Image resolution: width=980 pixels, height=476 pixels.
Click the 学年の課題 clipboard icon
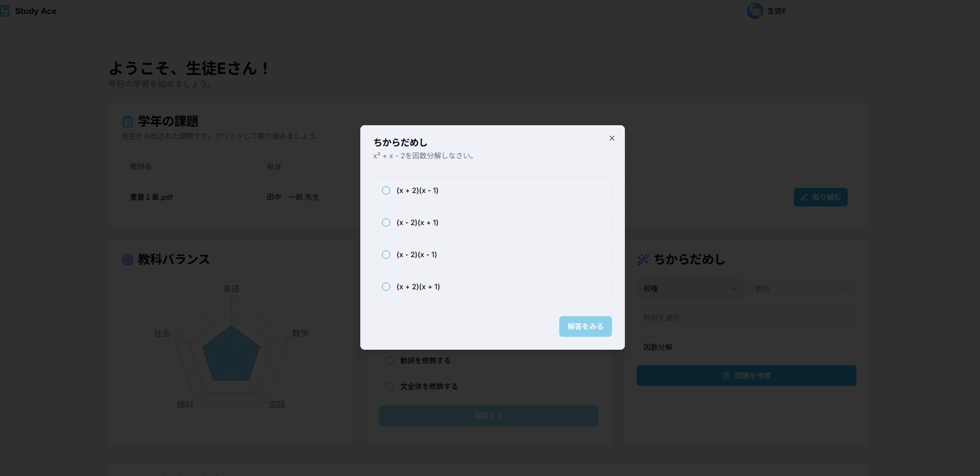tap(128, 122)
